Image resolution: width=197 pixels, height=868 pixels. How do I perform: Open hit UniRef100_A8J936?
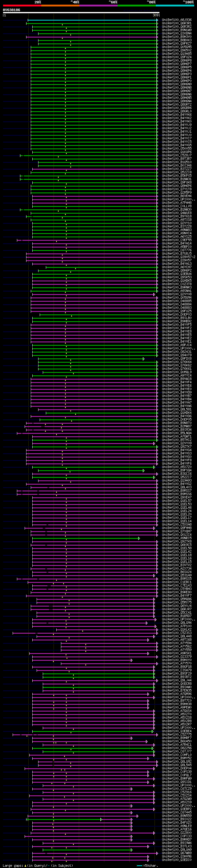[176, 20]
